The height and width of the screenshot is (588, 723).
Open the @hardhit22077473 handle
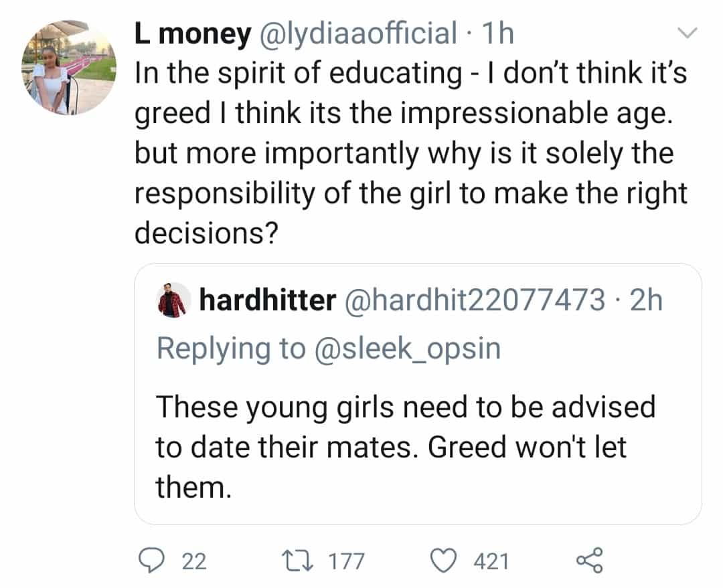tap(474, 301)
